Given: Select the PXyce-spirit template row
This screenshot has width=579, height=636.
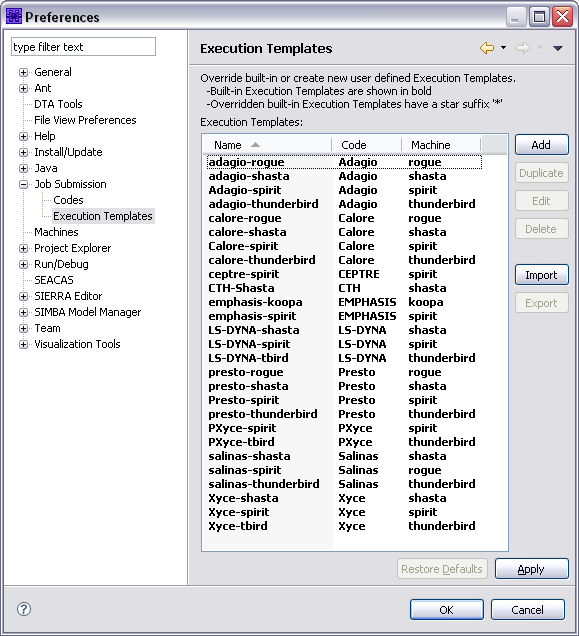Looking at the screenshot, I should pos(344,428).
